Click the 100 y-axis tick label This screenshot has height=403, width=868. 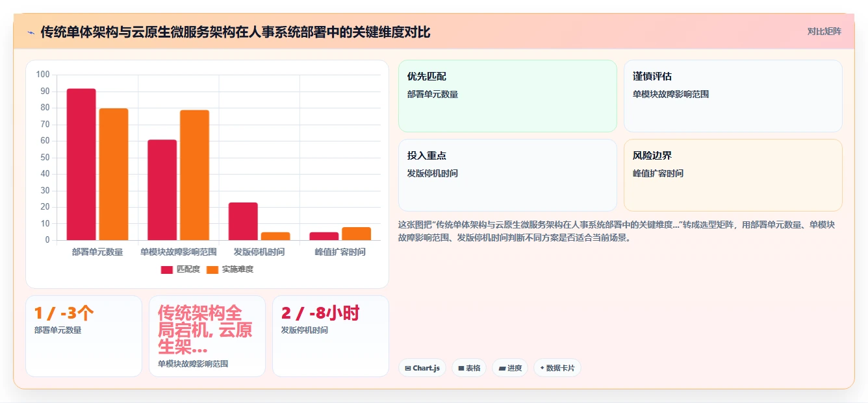(x=43, y=75)
